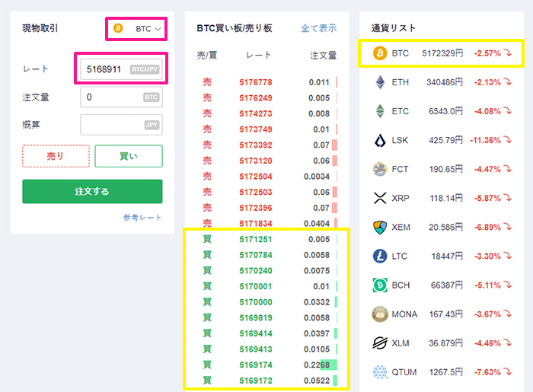The width and height of the screenshot is (533, 392).
Task: Click the ETH price 340486円
Action: tap(445, 82)
